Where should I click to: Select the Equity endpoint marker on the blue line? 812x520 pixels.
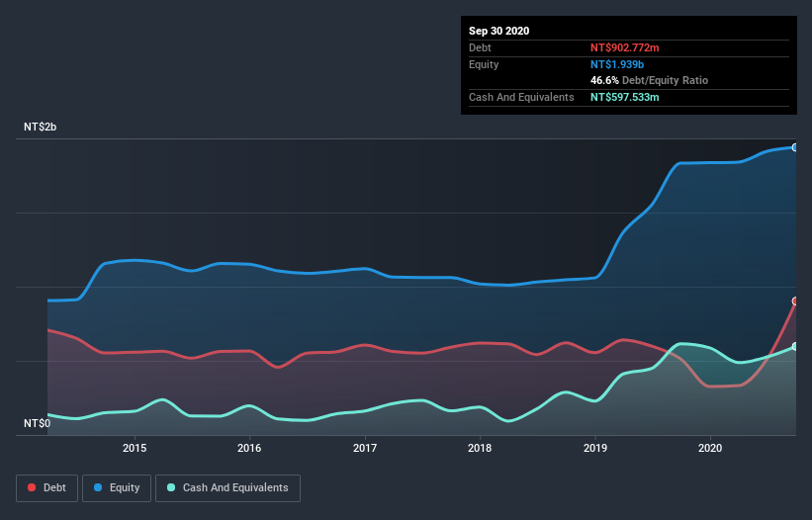click(x=795, y=147)
